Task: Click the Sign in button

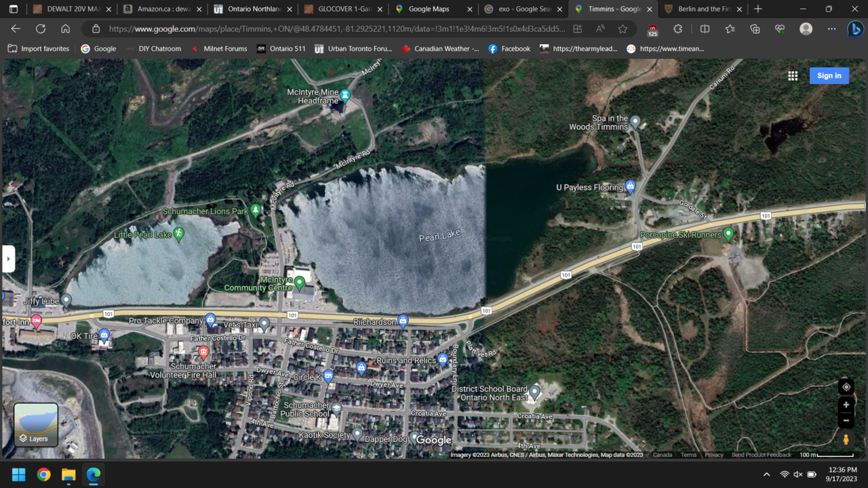Action: click(829, 76)
